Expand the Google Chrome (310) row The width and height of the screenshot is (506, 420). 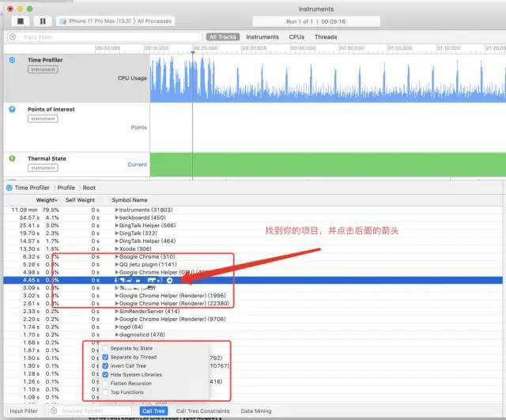click(117, 256)
